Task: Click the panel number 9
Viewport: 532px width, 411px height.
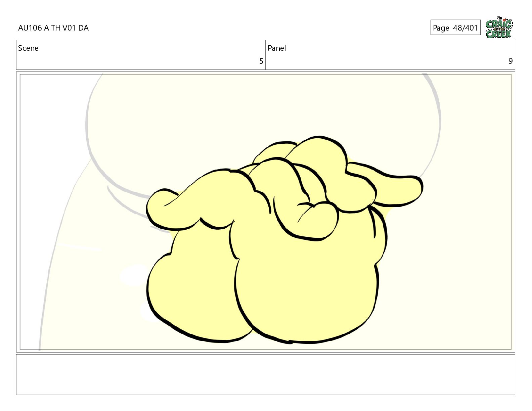Action: tap(511, 61)
